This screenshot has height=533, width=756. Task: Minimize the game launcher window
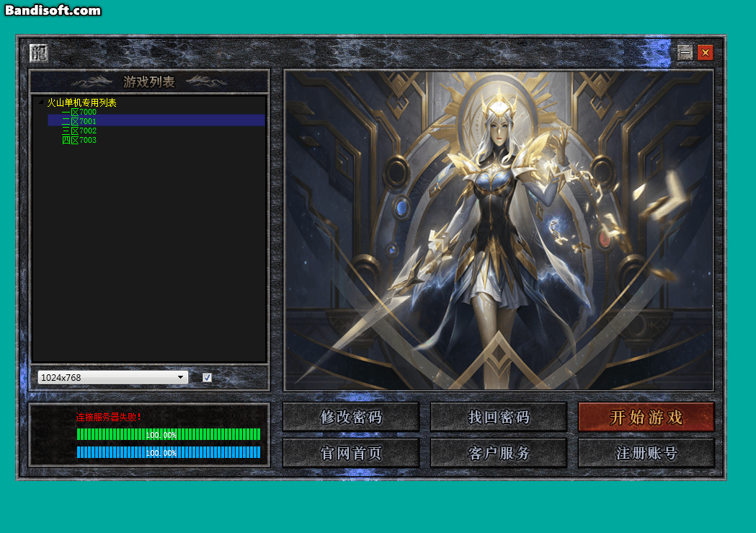(x=685, y=53)
